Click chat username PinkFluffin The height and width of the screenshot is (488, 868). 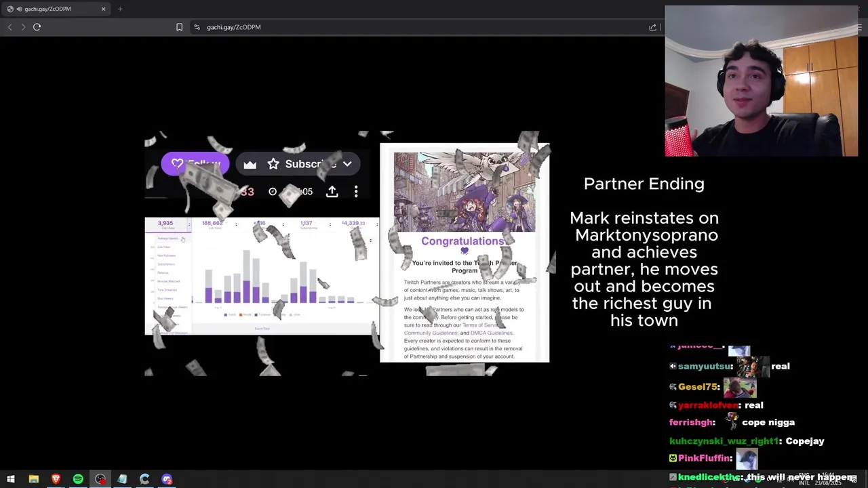(x=705, y=458)
